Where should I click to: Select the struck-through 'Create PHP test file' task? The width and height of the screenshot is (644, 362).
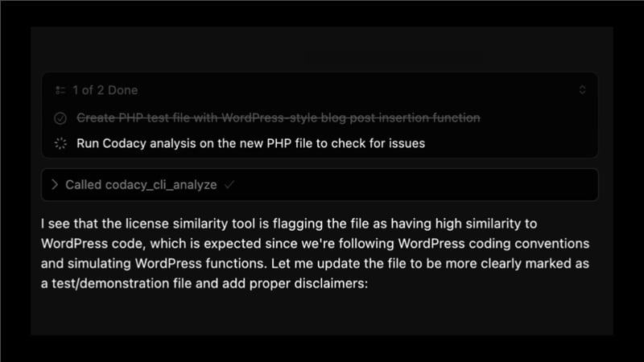click(x=278, y=118)
